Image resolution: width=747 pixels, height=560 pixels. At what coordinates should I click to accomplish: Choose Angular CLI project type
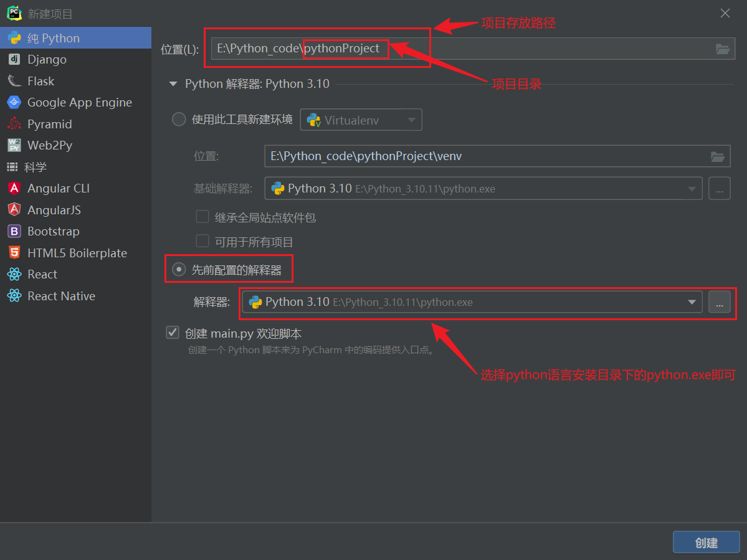[76, 188]
